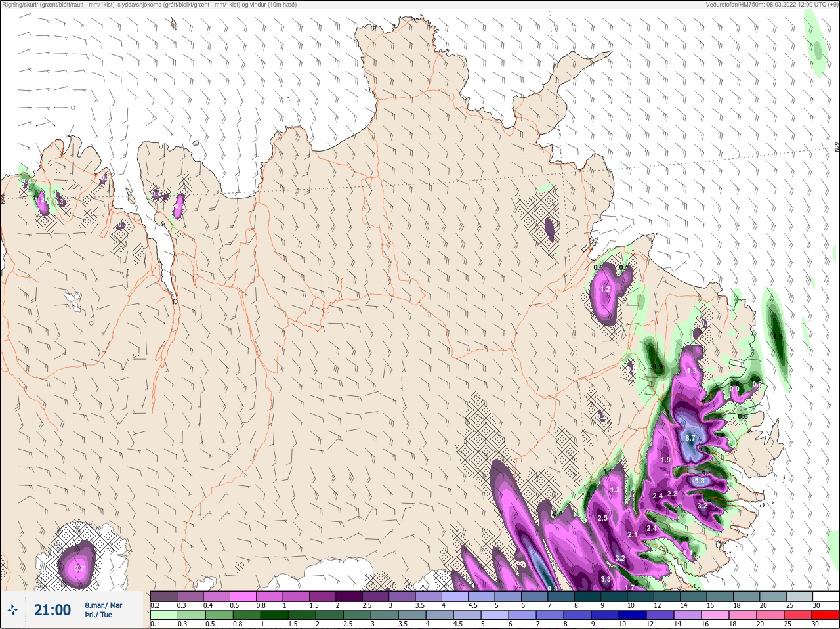Click the 3.3 precipitation value on the map
This screenshot has height=629, width=840.
tap(606, 580)
